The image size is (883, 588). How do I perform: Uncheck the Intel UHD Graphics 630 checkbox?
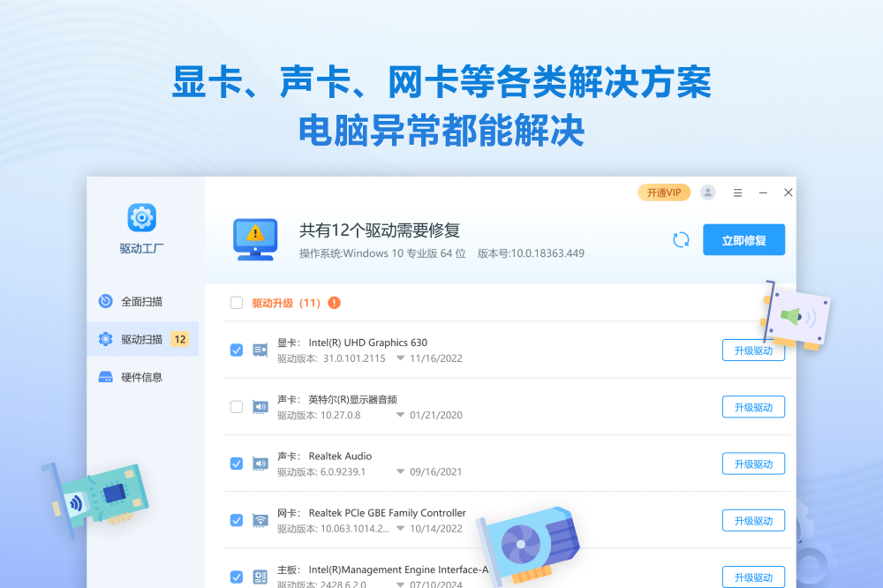tap(237, 351)
